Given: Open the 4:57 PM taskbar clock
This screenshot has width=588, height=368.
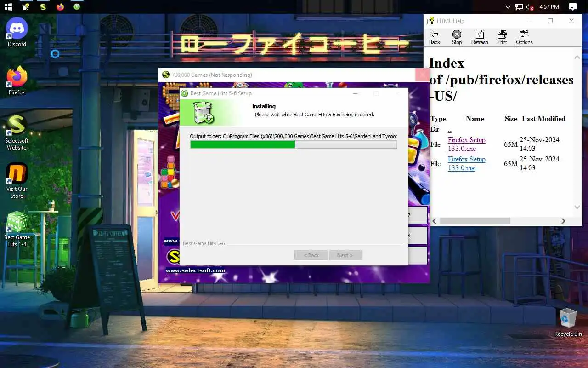Looking at the screenshot, I should click(549, 7).
